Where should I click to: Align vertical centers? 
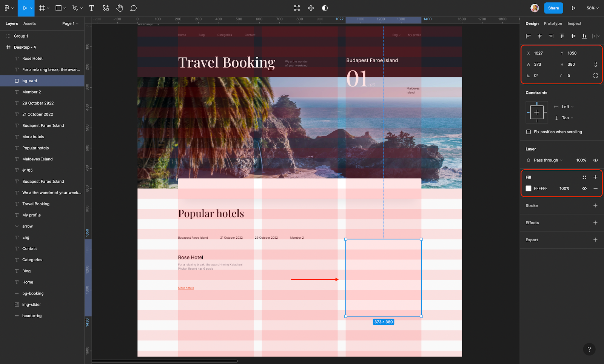click(x=573, y=36)
